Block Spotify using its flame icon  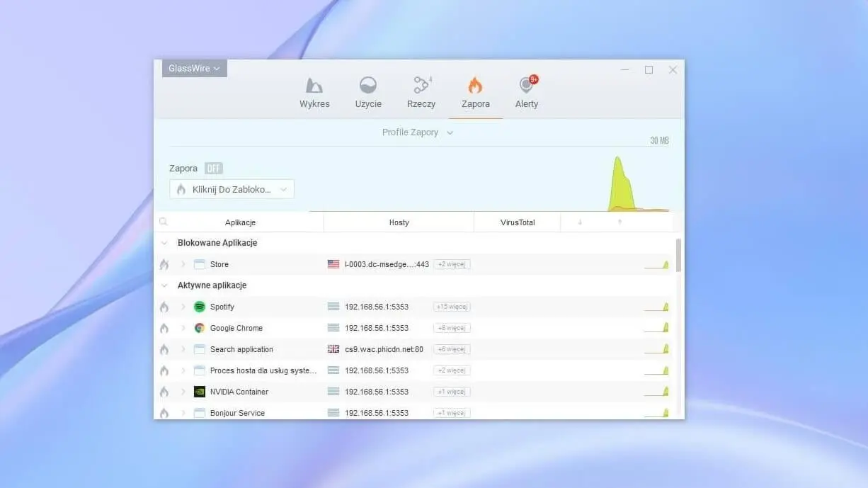point(164,307)
